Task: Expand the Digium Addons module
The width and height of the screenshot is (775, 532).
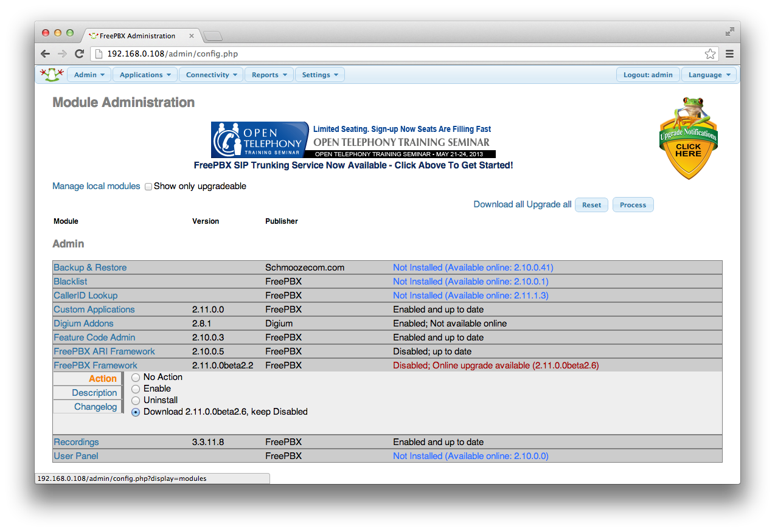Action: (83, 323)
